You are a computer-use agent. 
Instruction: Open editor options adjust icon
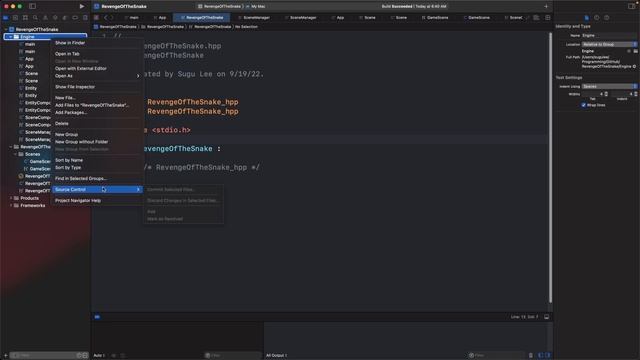tap(536, 18)
